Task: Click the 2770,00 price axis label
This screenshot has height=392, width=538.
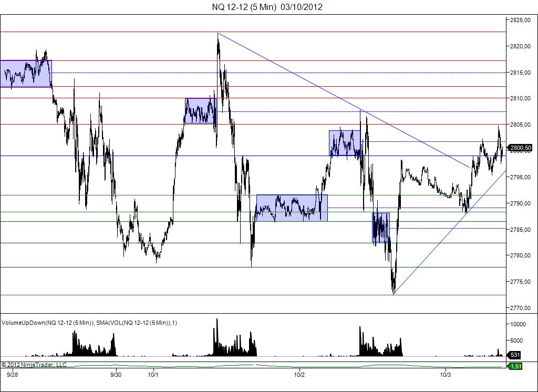Action: (x=521, y=308)
